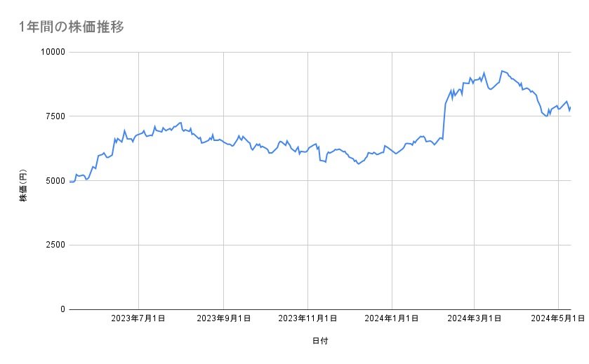This screenshot has height=364, width=589.
Task: Click the 10000 y-axis label
Action: 51,52
